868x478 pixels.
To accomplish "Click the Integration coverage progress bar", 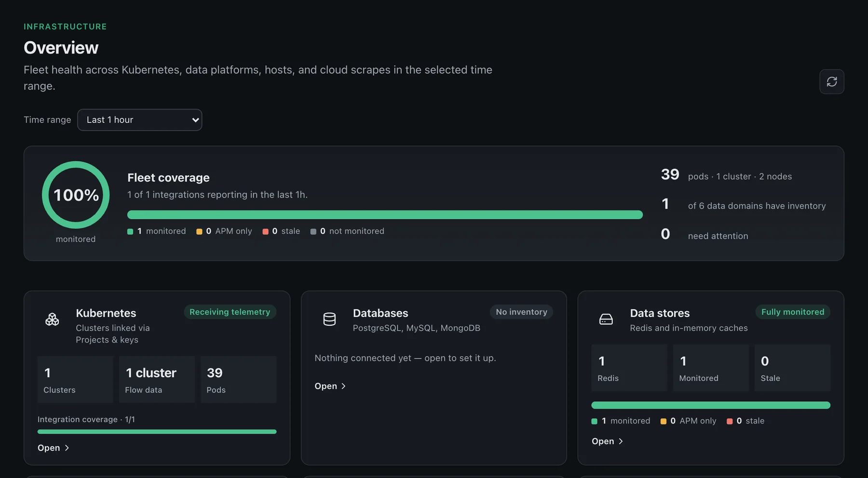I will 157,432.
